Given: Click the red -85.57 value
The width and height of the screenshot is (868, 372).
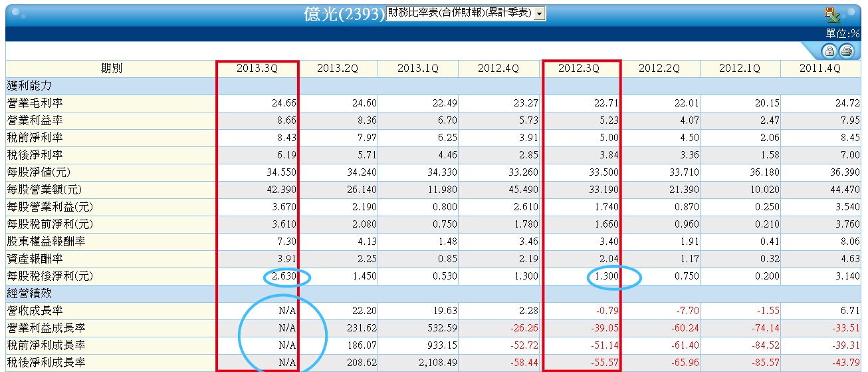Looking at the screenshot, I should [x=765, y=363].
